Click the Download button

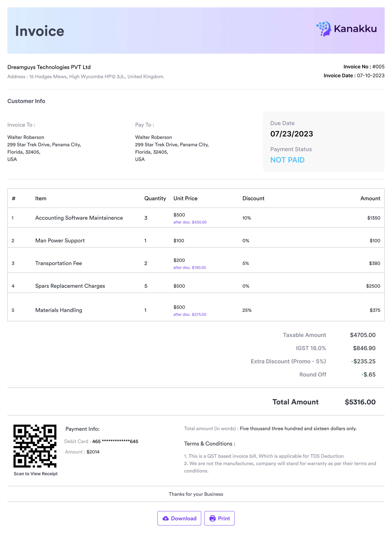click(179, 518)
